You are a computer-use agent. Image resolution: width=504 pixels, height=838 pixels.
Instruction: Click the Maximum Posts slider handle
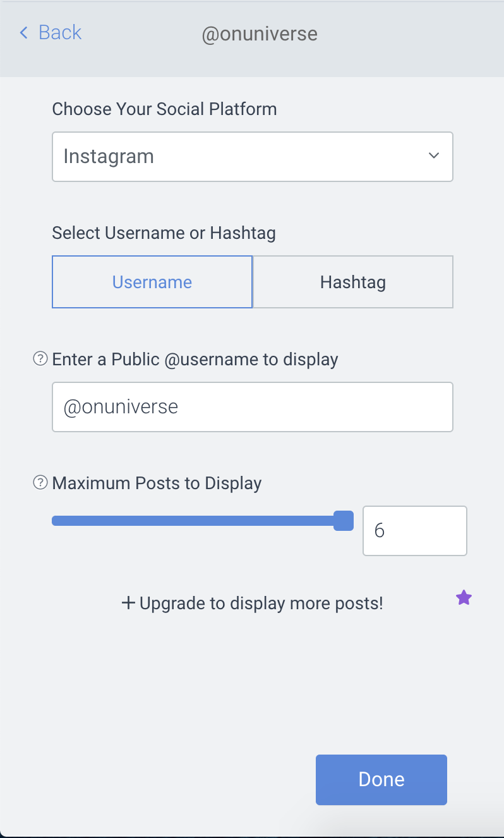343,521
